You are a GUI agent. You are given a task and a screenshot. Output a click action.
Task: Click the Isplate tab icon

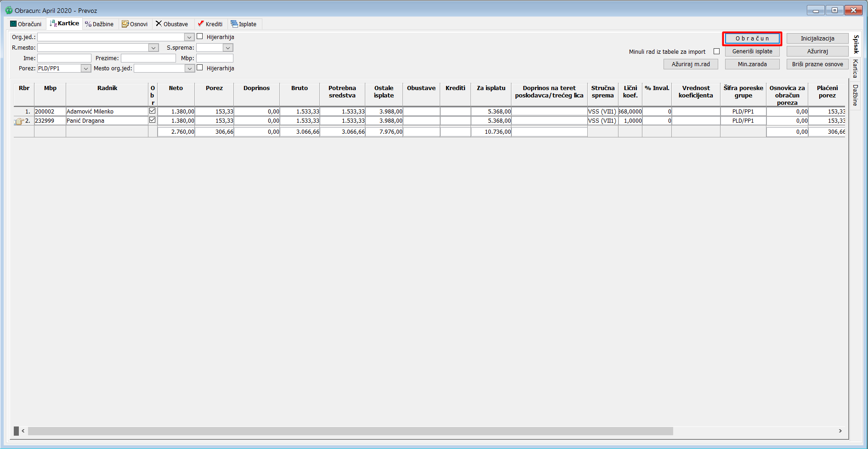(234, 24)
